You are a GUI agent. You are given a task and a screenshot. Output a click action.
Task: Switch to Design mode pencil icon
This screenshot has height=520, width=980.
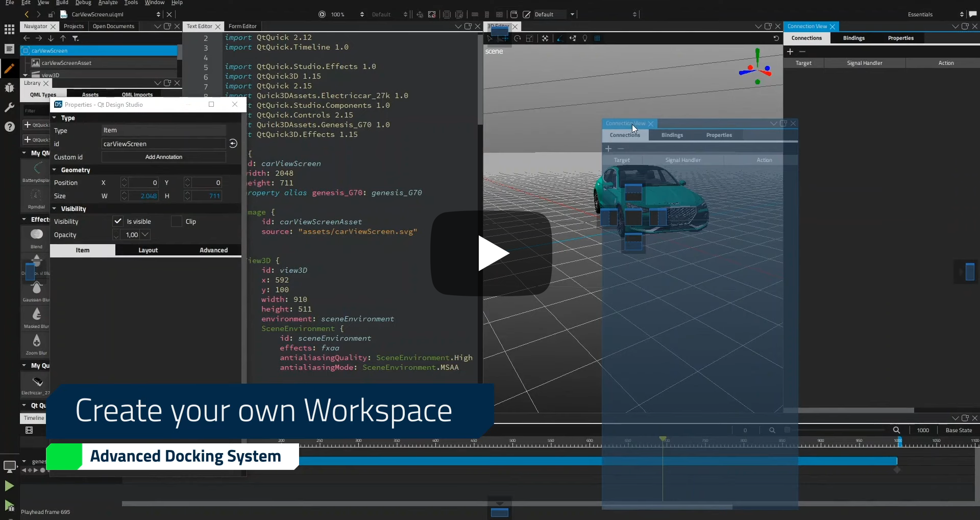click(9, 68)
